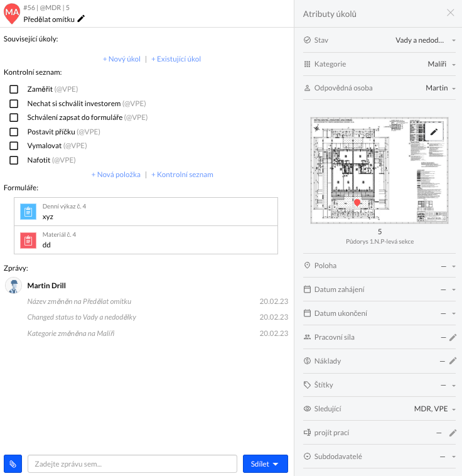Edit the floor plan with pencil icon
The height and width of the screenshot is (476, 462).
tap(433, 132)
